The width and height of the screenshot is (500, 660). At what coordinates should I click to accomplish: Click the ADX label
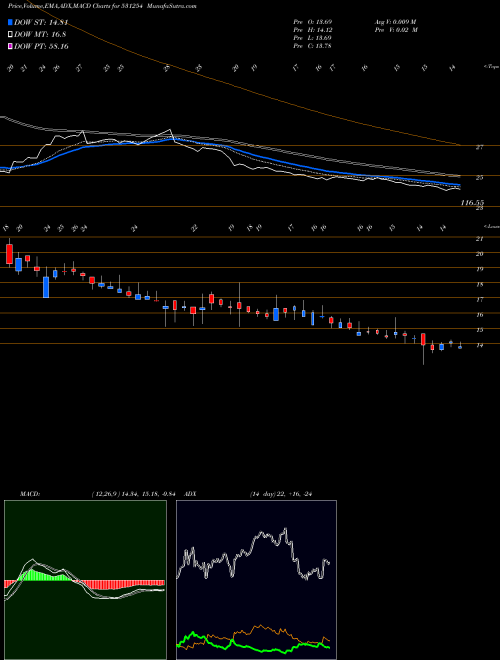point(190,494)
